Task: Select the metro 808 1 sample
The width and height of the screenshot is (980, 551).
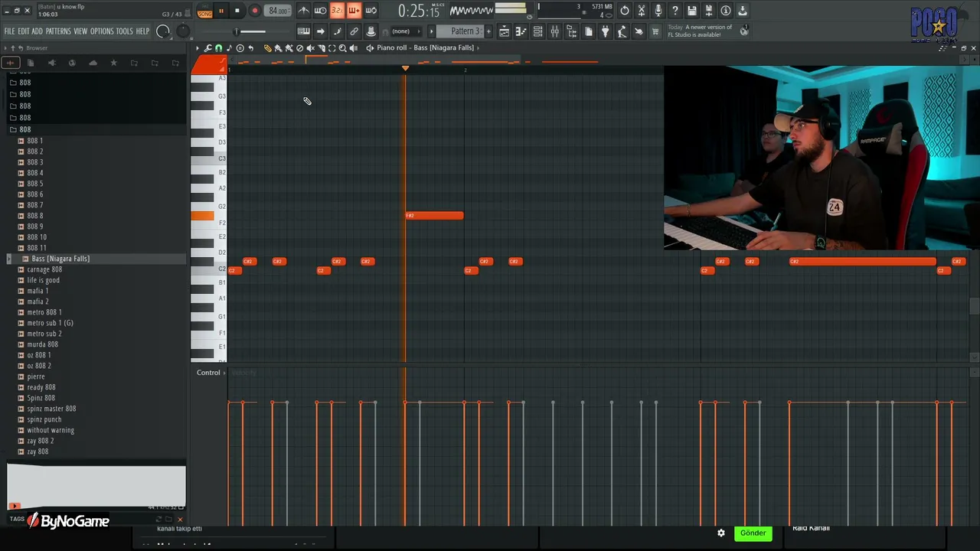Action: tap(44, 312)
